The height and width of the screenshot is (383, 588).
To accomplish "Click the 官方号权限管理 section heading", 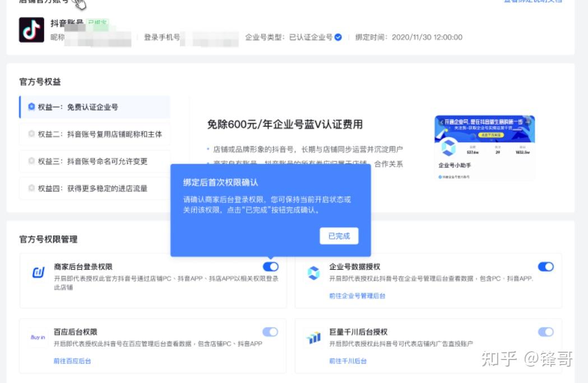I will [x=48, y=239].
